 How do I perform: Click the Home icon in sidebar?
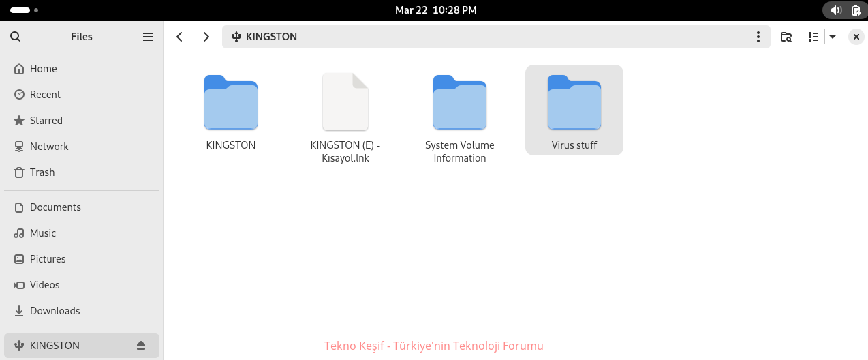(x=19, y=69)
